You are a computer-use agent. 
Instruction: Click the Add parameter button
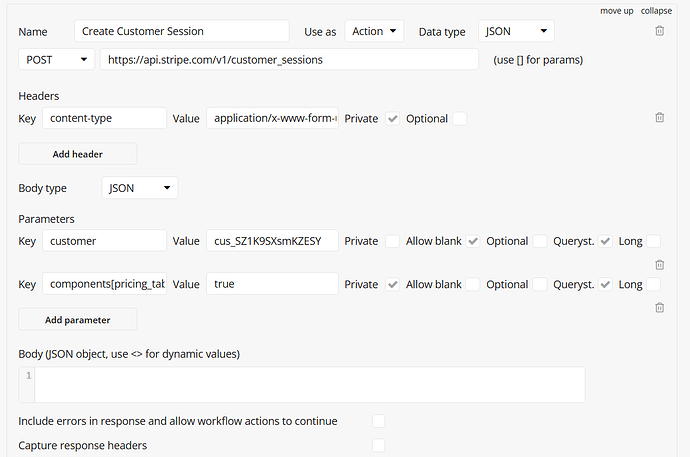point(78,320)
